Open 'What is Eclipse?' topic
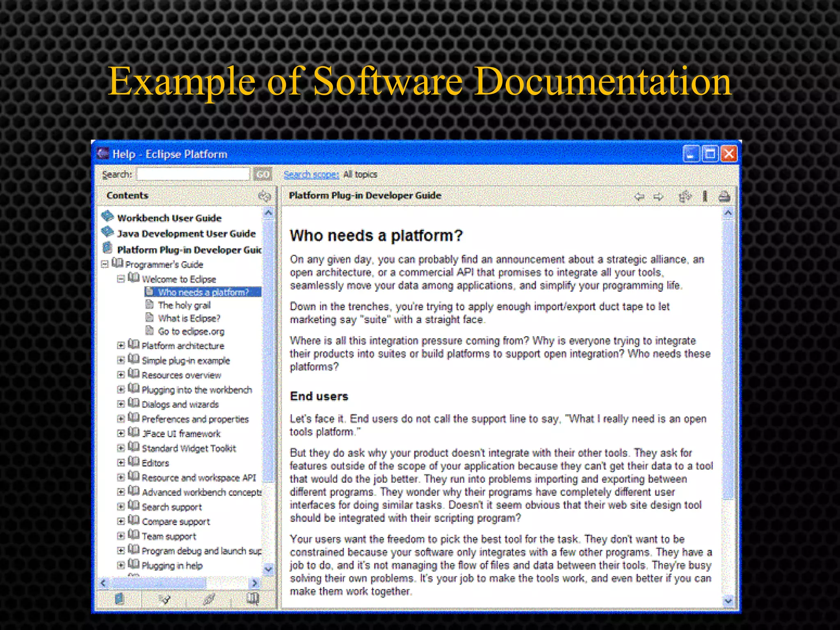The height and width of the screenshot is (630, 840). (x=189, y=318)
